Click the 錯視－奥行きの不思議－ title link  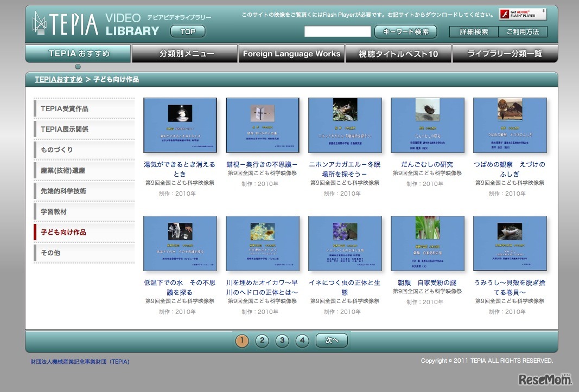pos(262,164)
